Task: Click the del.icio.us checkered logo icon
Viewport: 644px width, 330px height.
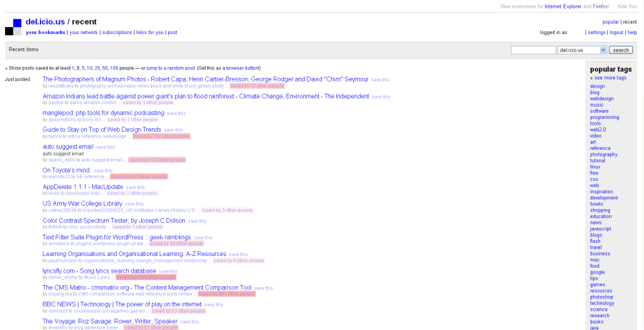Action: click(13, 27)
